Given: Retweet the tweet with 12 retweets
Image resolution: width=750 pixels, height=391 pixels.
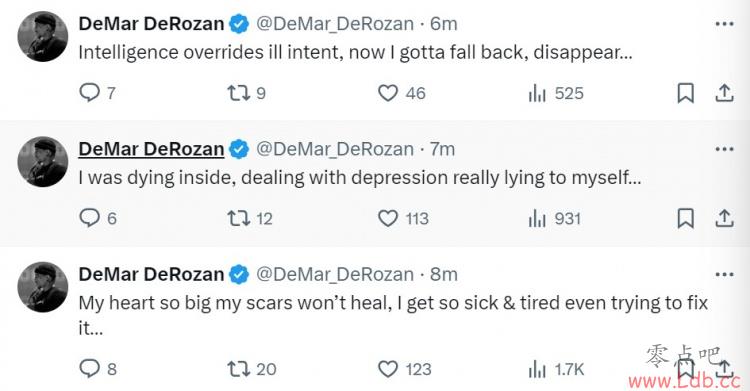Looking at the screenshot, I should pos(250,218).
